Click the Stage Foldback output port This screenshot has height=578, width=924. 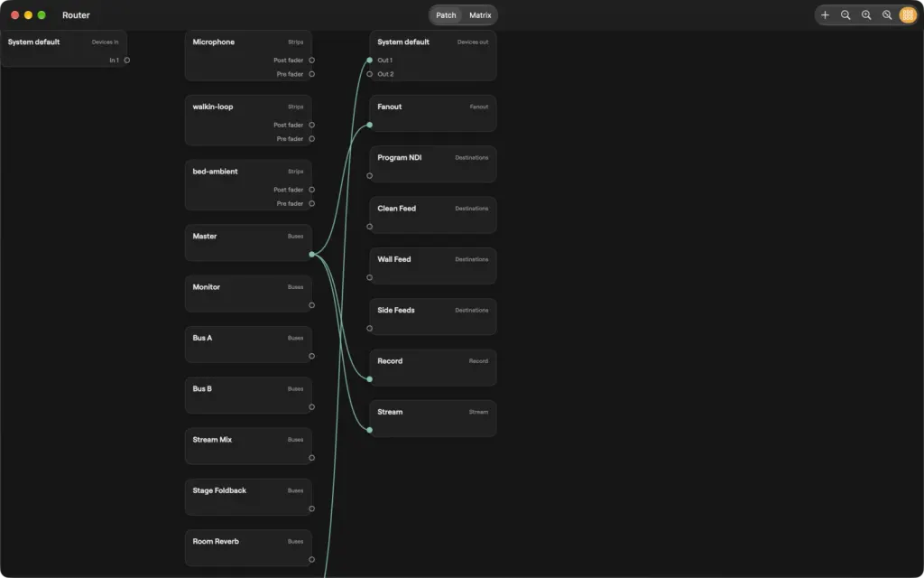[x=311, y=509]
